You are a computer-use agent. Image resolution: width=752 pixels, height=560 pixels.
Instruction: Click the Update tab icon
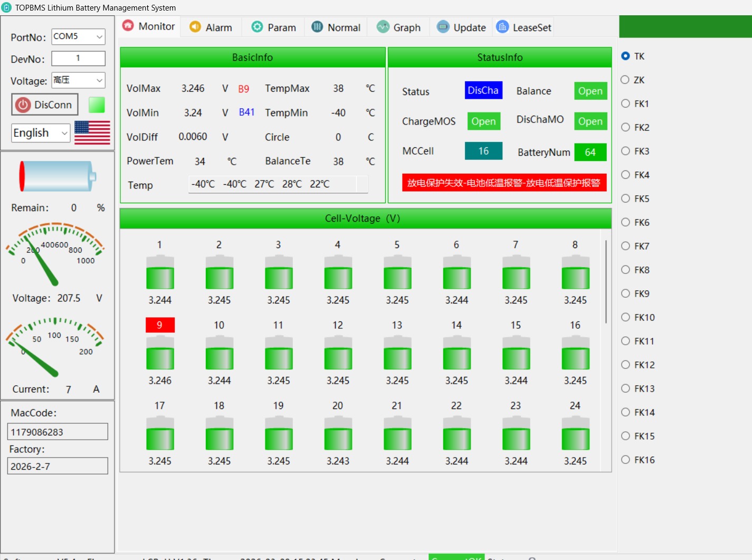pos(443,27)
